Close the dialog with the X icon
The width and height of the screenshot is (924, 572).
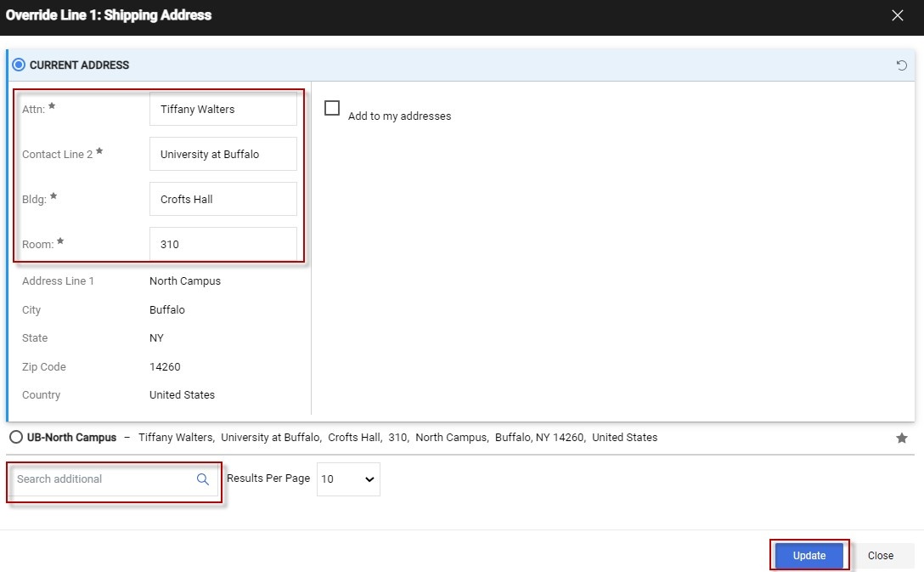point(898,15)
